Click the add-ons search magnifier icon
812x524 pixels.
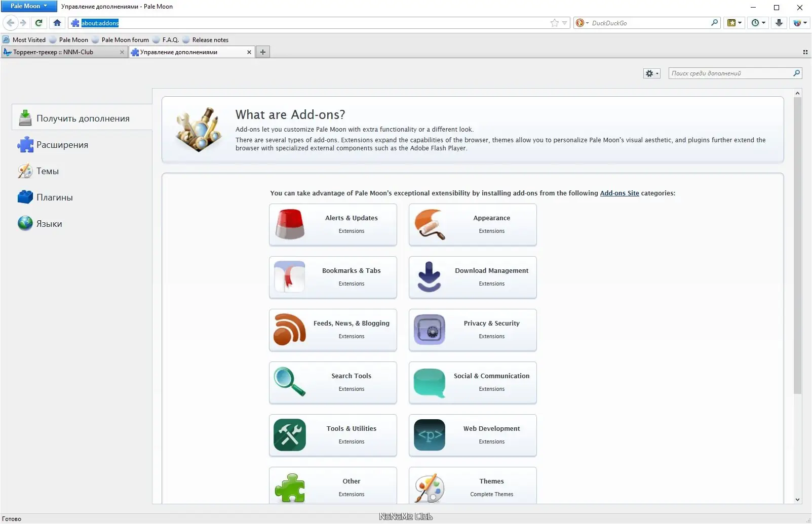click(796, 73)
